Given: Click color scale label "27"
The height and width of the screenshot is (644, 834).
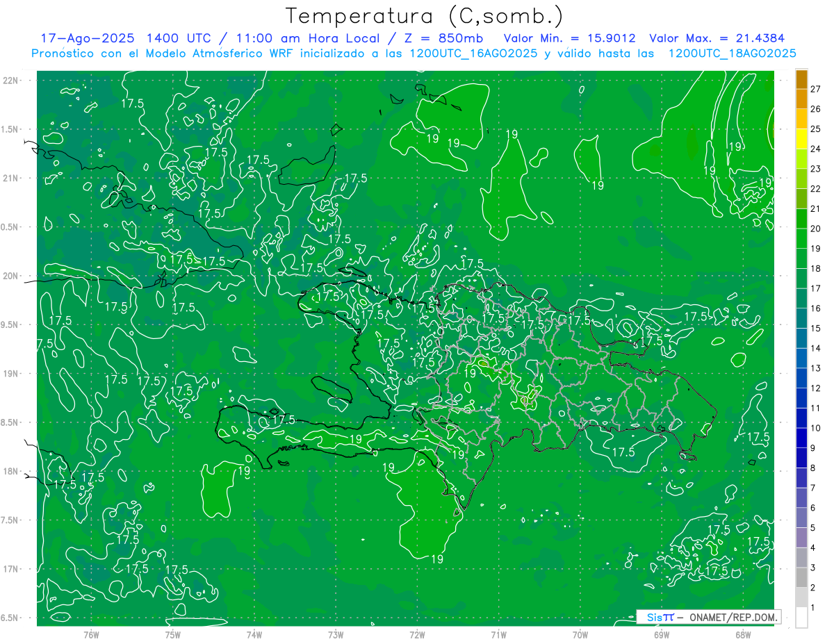Looking at the screenshot, I should (816, 89).
